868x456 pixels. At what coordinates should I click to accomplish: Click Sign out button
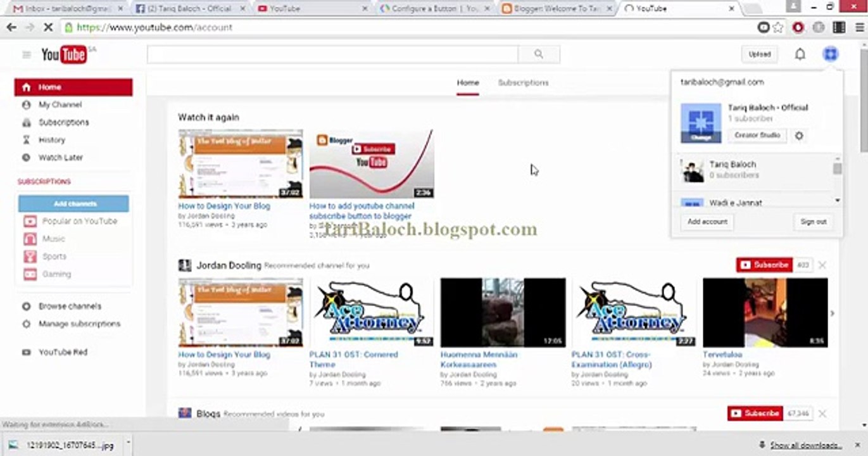(813, 222)
